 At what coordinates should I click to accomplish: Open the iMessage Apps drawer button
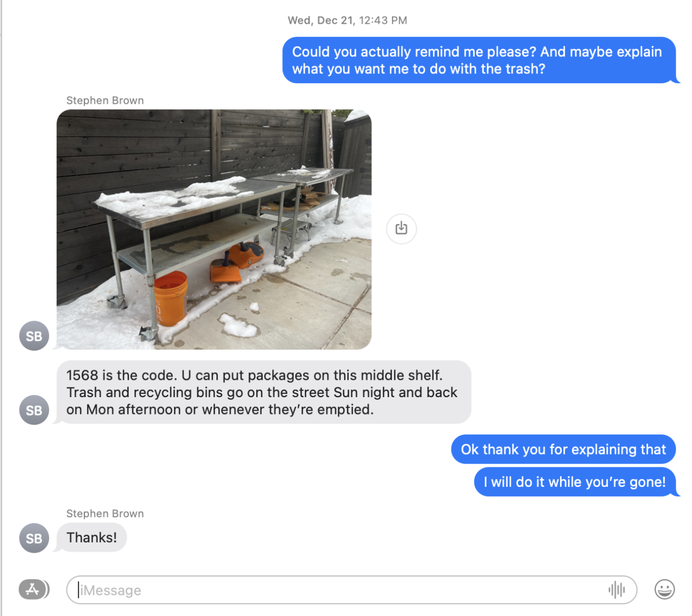pyautogui.click(x=34, y=590)
